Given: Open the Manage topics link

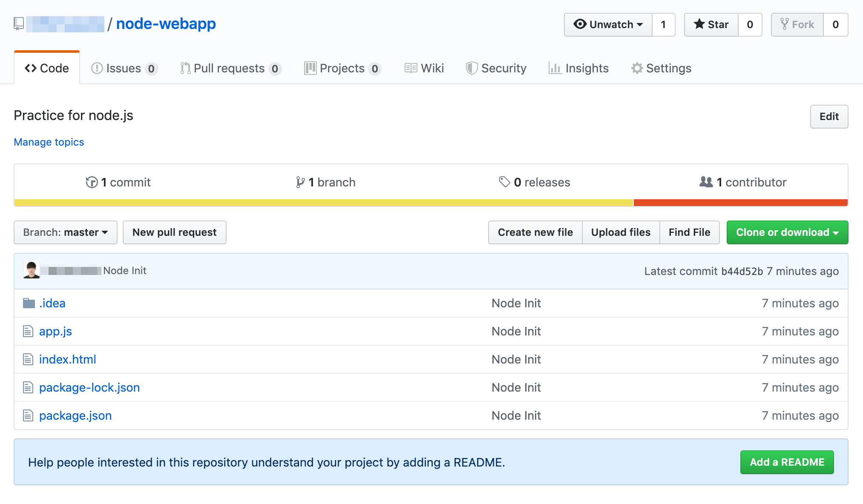Looking at the screenshot, I should pyautogui.click(x=49, y=142).
